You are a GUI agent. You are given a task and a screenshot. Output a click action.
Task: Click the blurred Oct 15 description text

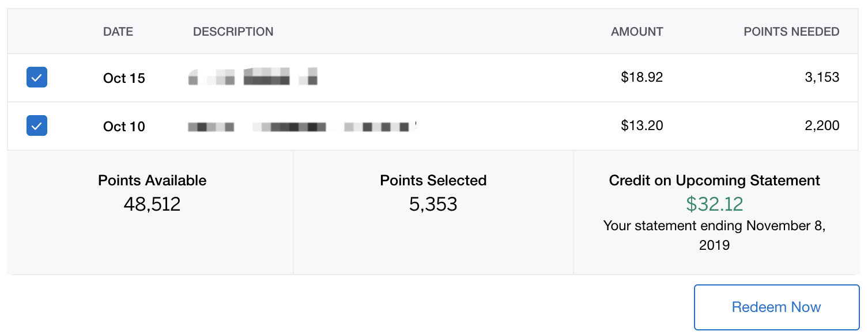pos(254,77)
